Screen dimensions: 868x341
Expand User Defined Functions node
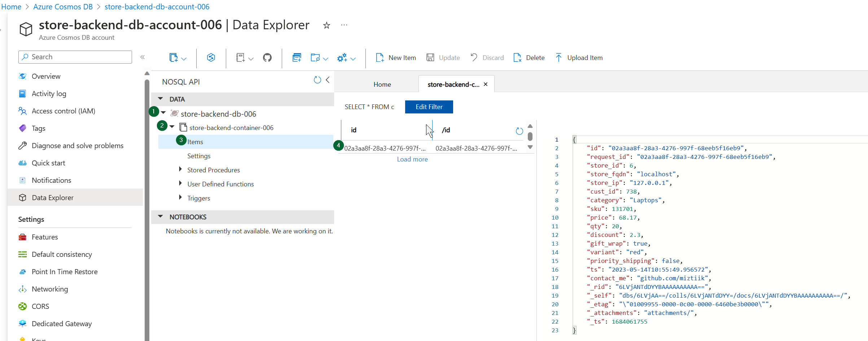(180, 183)
